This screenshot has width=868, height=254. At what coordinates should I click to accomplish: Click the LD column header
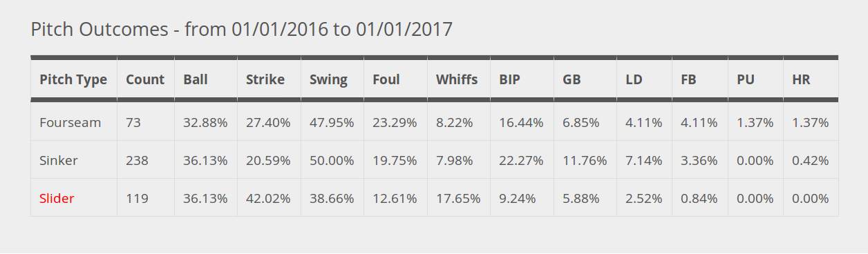coord(634,79)
